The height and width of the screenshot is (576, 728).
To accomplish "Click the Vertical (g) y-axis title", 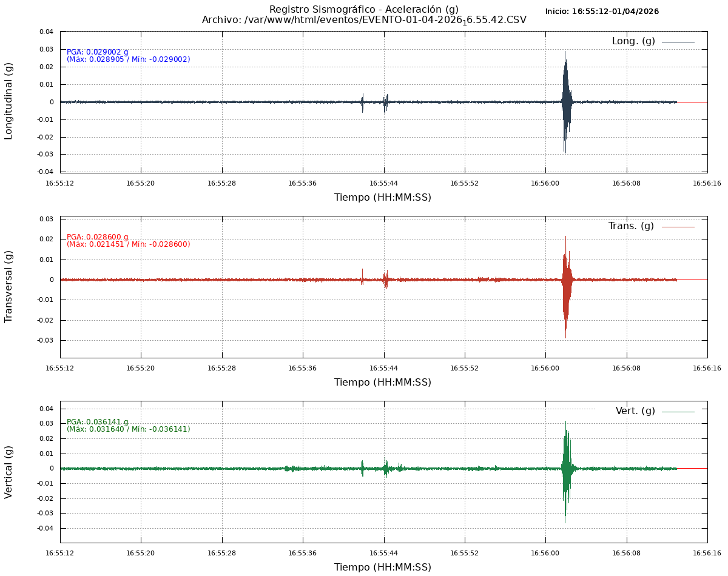I will pyautogui.click(x=8, y=472).
